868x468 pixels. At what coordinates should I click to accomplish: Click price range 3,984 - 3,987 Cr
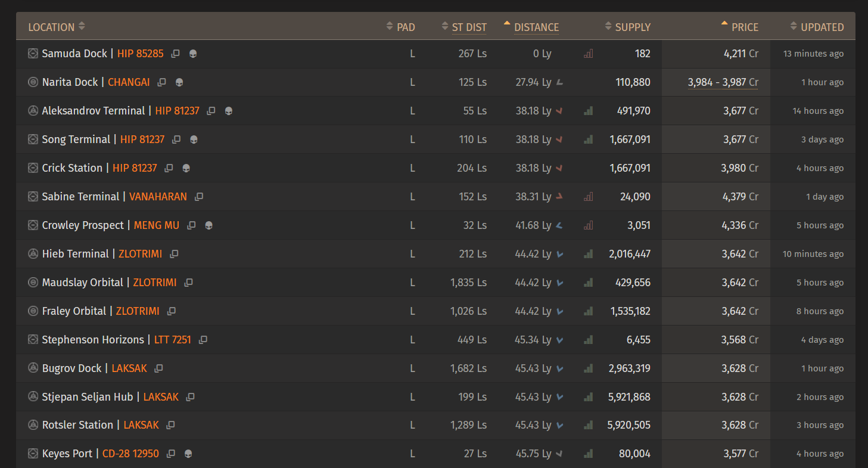(x=723, y=82)
